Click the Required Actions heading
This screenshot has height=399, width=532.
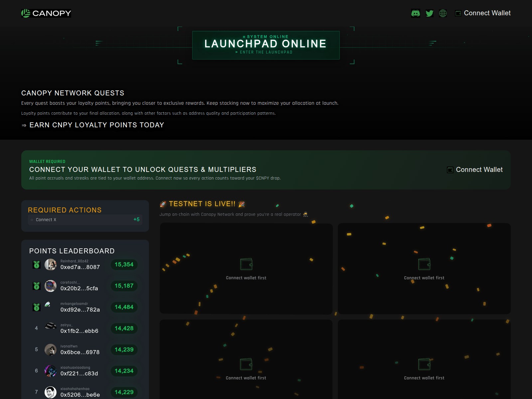(x=65, y=210)
